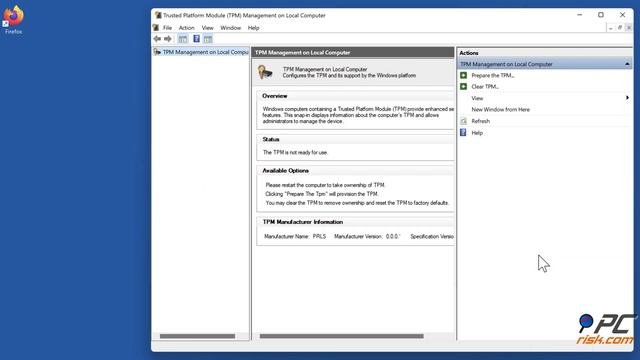Click the TPM key icon in header
640x360 pixels.
click(265, 72)
